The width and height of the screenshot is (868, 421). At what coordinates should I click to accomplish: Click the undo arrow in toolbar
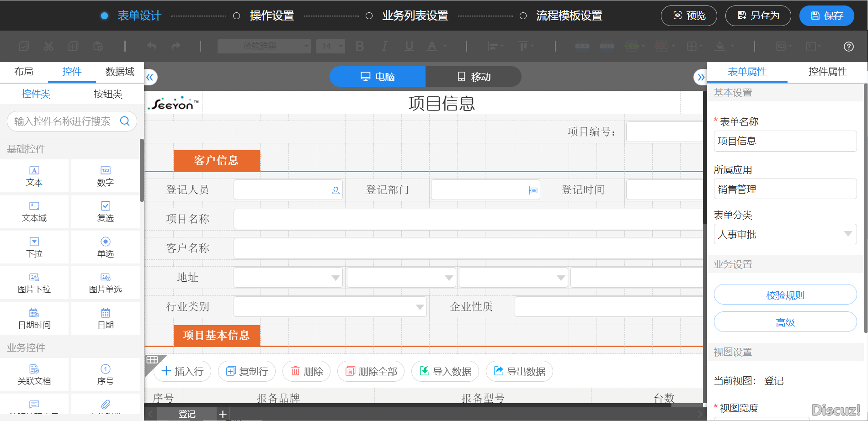pos(152,46)
